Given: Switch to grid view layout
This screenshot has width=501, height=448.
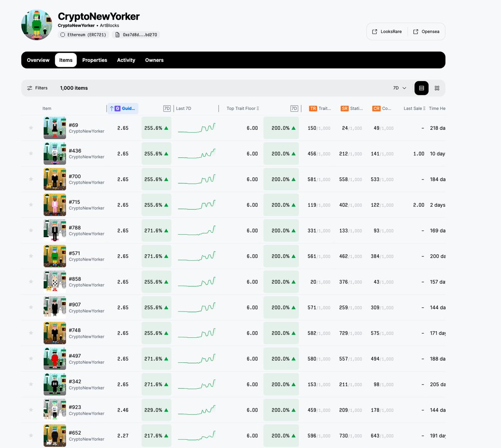Looking at the screenshot, I should tap(437, 88).
